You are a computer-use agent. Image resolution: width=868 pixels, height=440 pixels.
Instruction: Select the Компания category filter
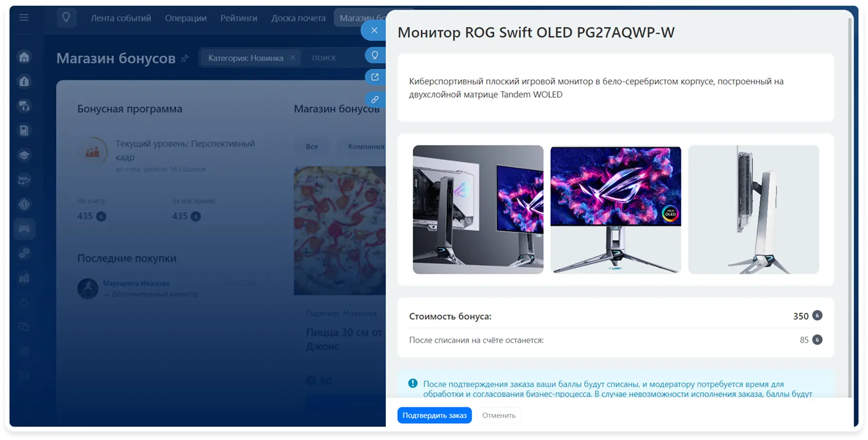[x=363, y=146]
